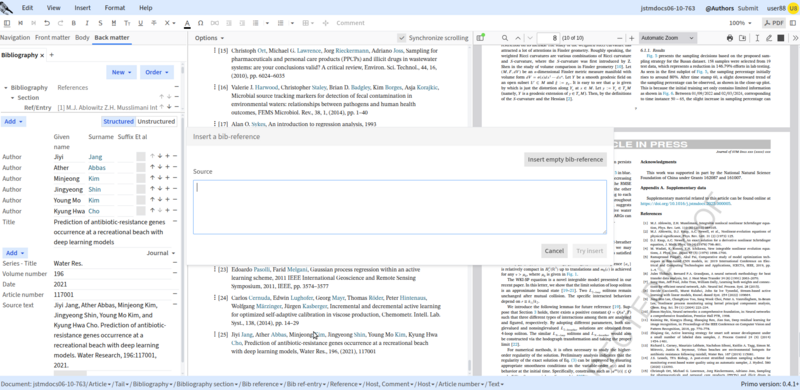Screen dimensions: 800x390
Task: Open the New dropdown in Bibliography
Action: (121, 72)
